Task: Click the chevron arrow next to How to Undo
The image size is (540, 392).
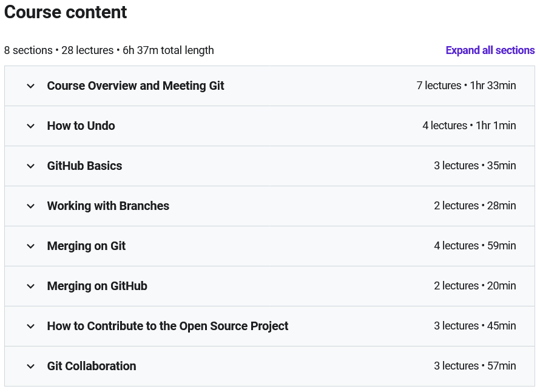Action: point(31,126)
